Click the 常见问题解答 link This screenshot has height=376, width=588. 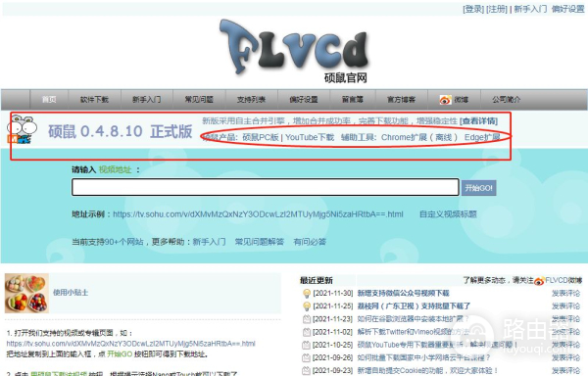(260, 242)
